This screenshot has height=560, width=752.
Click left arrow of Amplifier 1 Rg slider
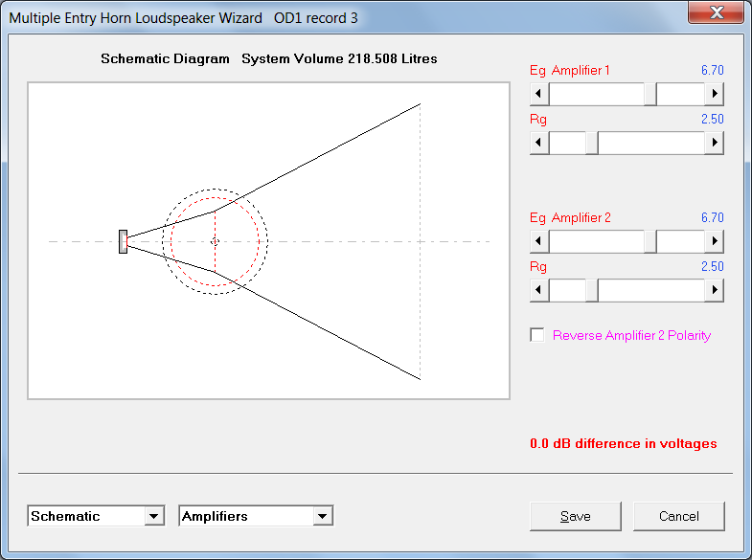(539, 143)
